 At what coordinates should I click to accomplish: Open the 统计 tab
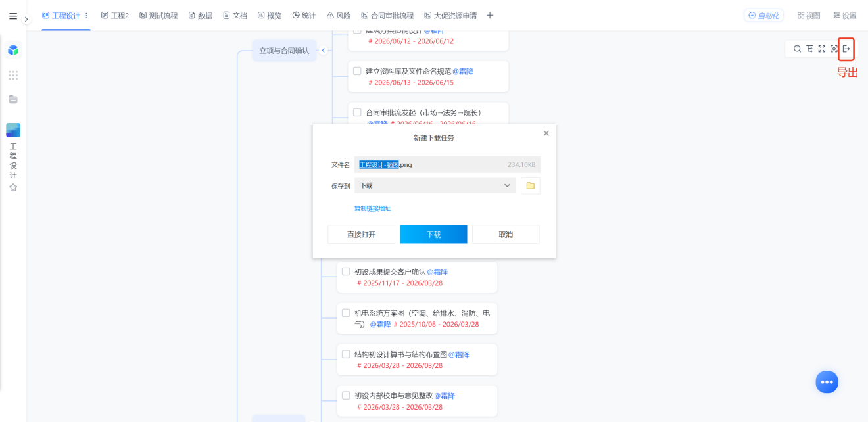coord(304,16)
